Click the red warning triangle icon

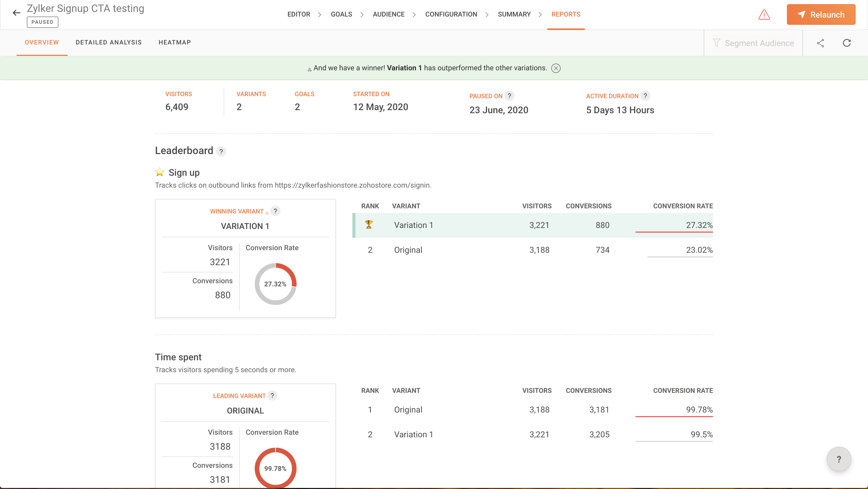764,14
